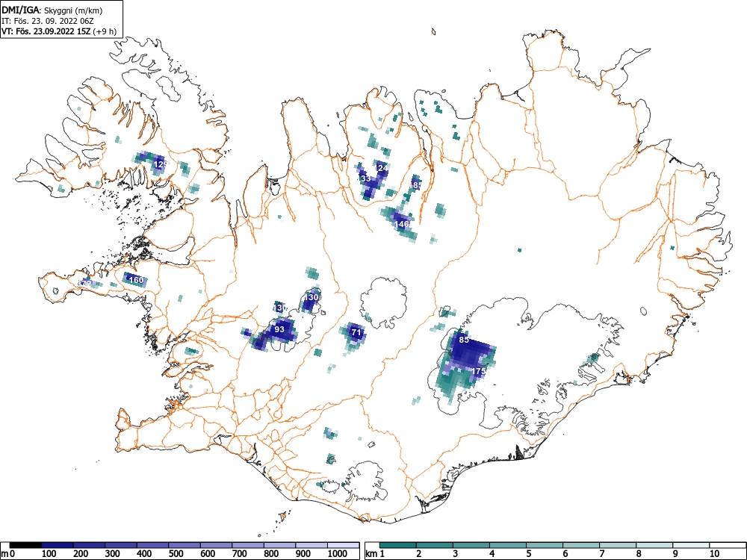Click the "93" visibility value on the map
Viewport: 747px width, 560px height.
279,329
